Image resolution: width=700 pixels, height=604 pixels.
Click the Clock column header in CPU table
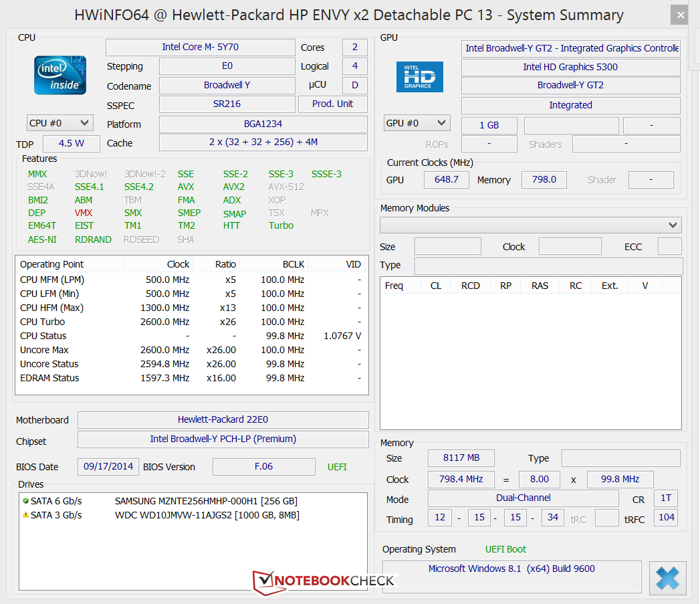point(158,264)
